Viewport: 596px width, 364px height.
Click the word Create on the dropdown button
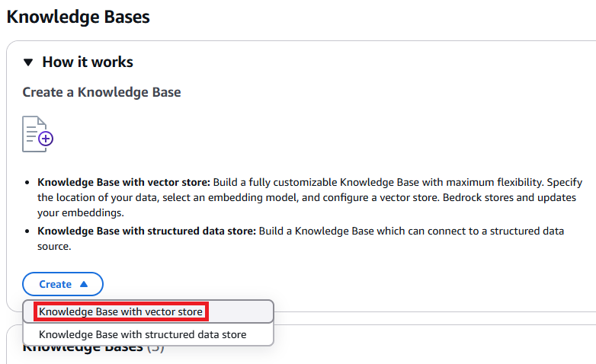[55, 284]
